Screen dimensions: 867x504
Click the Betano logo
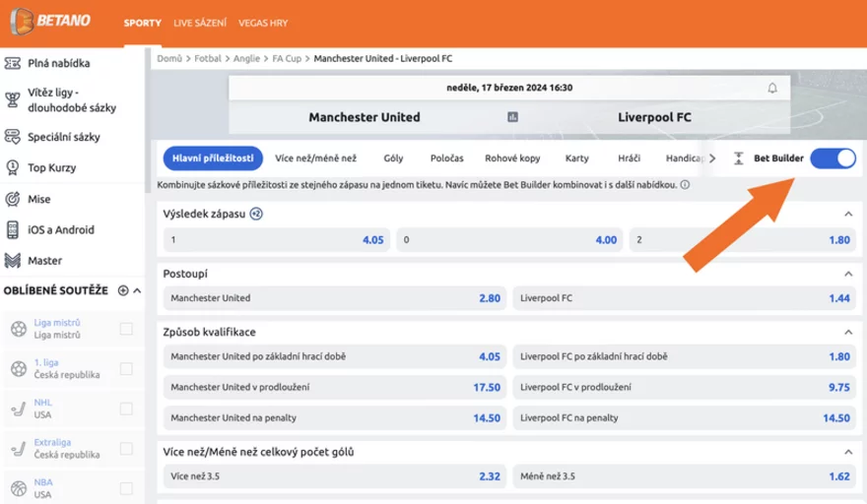pyautogui.click(x=50, y=22)
